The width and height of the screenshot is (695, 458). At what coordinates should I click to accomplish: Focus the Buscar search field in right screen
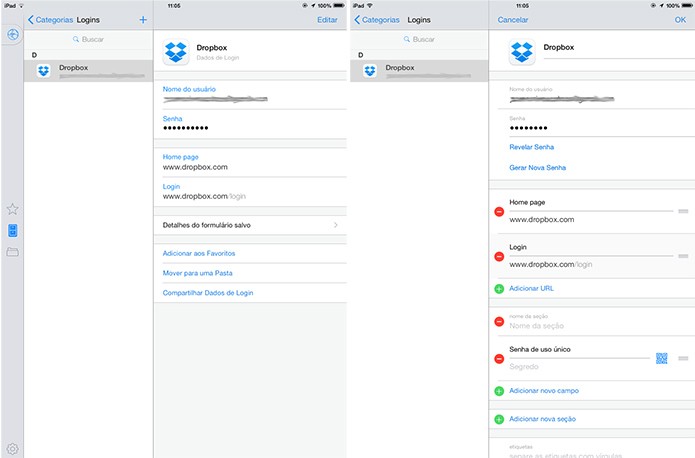[419, 39]
